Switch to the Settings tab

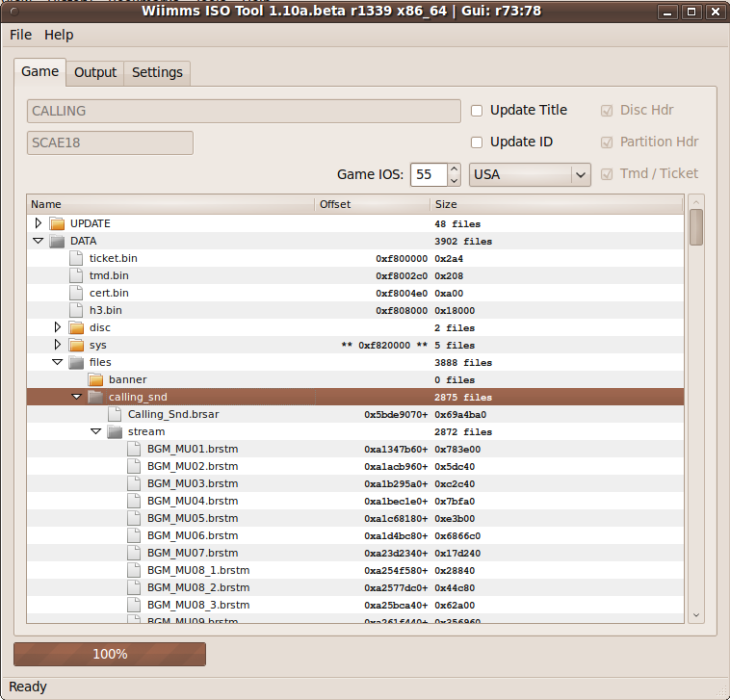[x=157, y=72]
